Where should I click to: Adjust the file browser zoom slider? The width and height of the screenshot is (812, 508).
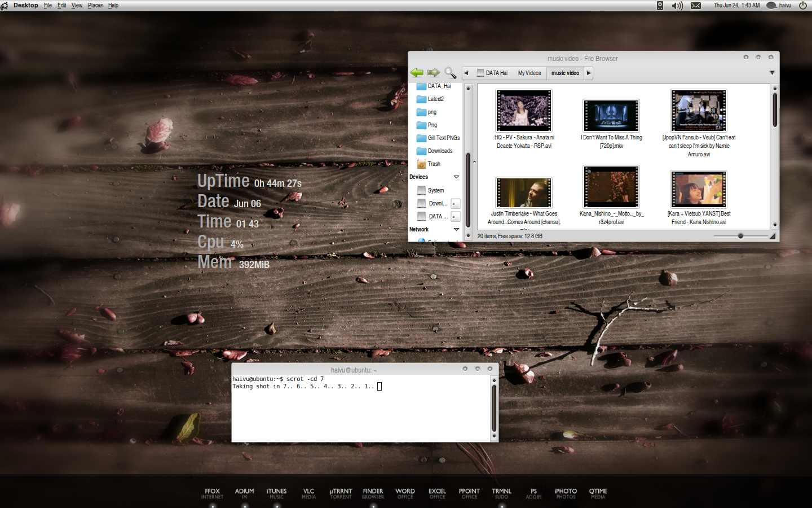tap(740, 236)
